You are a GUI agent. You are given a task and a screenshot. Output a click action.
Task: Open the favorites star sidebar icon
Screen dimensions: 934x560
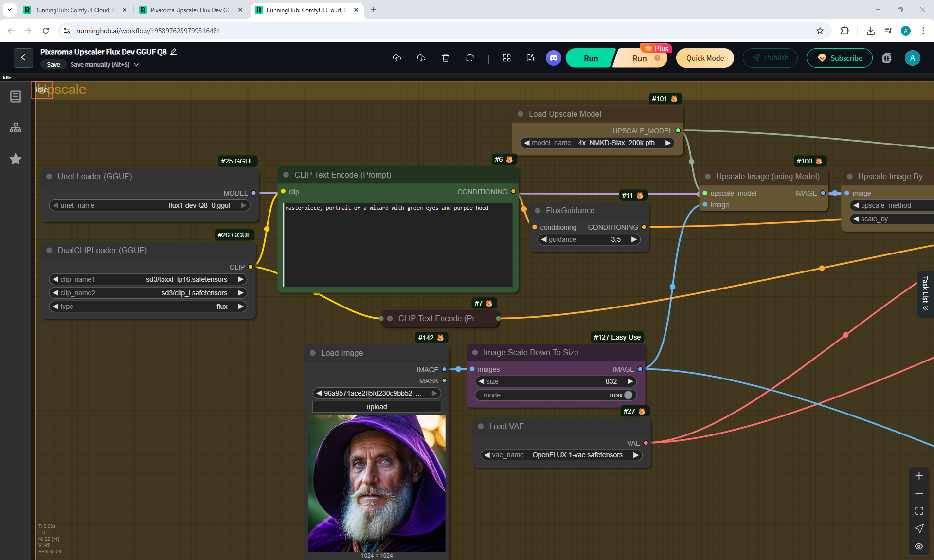16,159
